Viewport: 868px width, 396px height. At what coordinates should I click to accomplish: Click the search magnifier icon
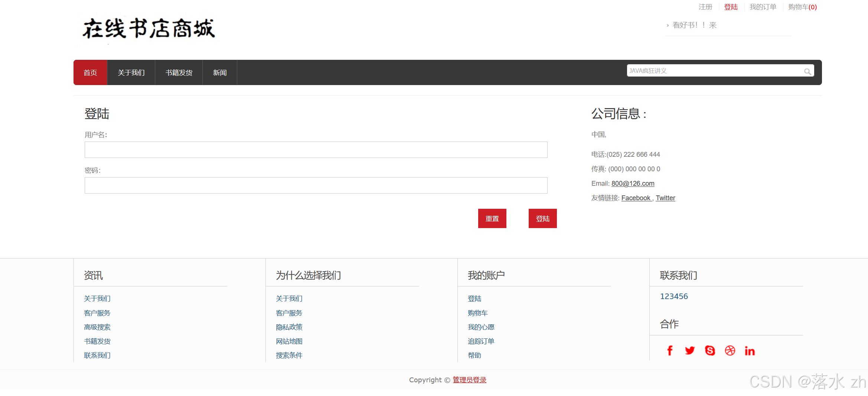click(x=807, y=71)
